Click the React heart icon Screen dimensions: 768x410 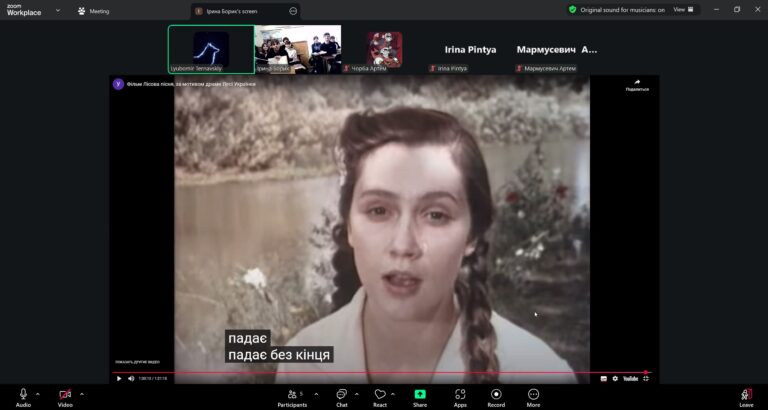(380, 395)
